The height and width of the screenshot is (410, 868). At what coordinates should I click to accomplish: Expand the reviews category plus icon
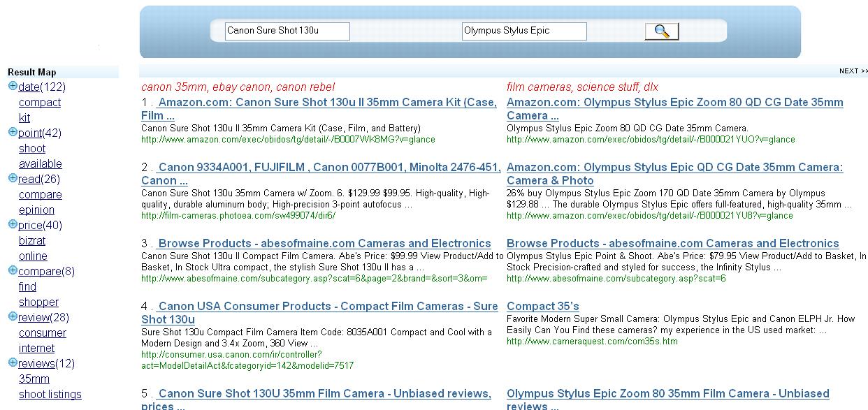(x=13, y=363)
